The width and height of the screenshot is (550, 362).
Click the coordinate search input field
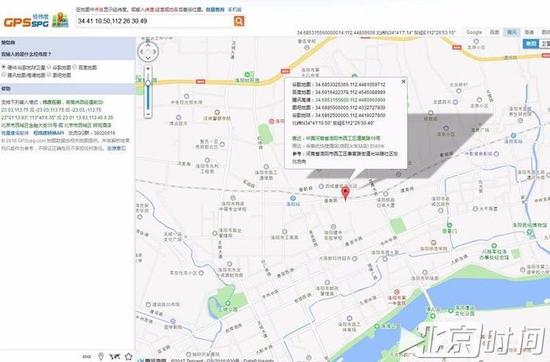coord(154,21)
